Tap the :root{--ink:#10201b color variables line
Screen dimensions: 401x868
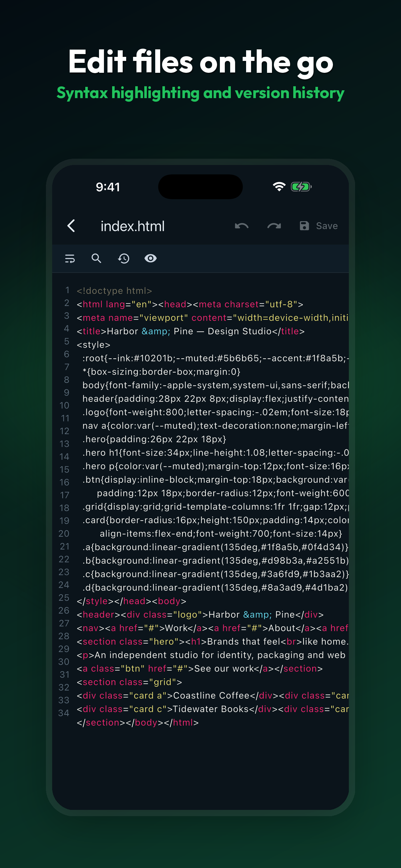pyautogui.click(x=215, y=358)
